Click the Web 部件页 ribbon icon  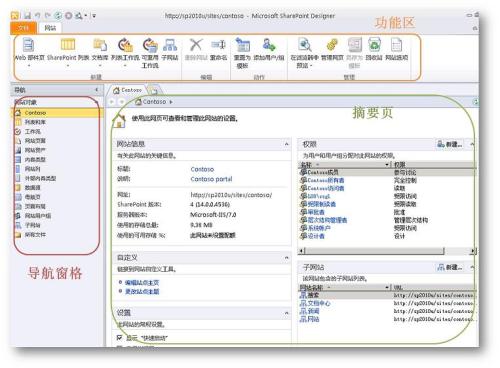29,45
